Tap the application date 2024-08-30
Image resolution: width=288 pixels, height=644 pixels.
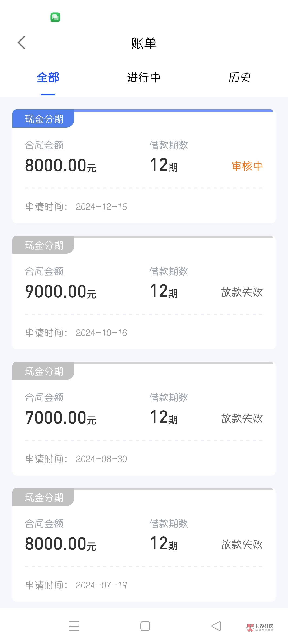101,459
